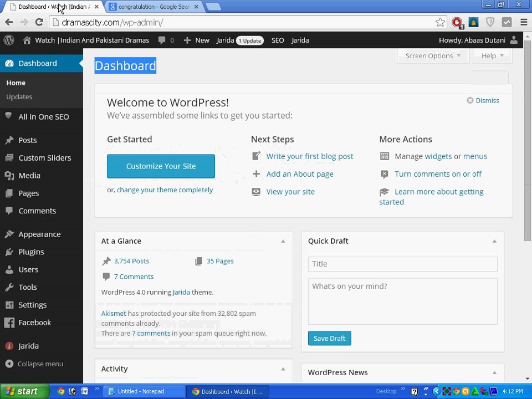Open the Facebook sidebar item

coord(42,323)
